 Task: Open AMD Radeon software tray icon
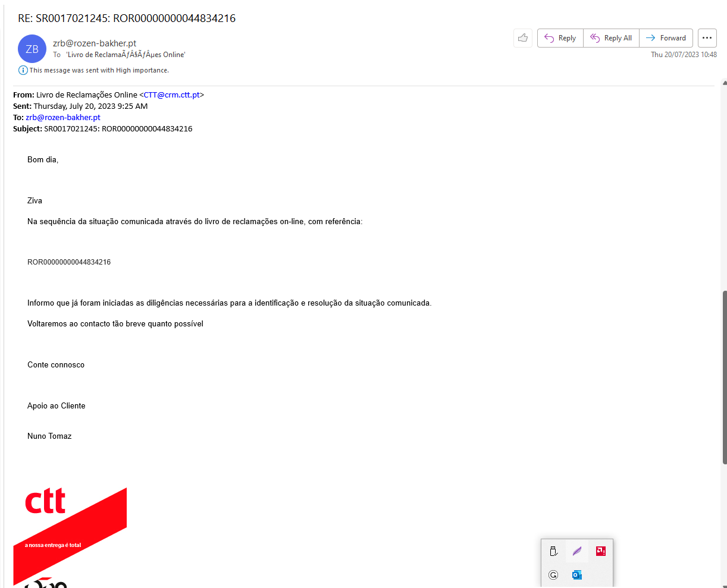(x=600, y=551)
